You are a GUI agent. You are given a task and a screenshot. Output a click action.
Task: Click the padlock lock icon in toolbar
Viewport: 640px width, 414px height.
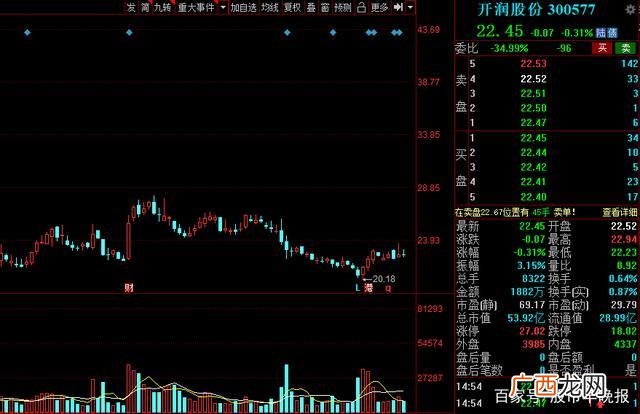361,7
